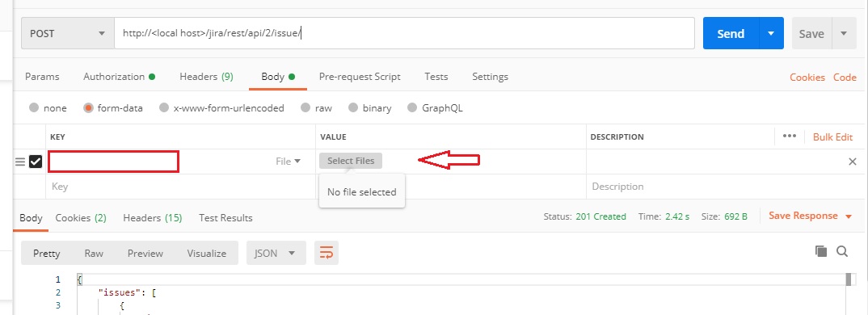The image size is (868, 315).
Task: Switch response view to Visualize
Action: [x=206, y=253]
